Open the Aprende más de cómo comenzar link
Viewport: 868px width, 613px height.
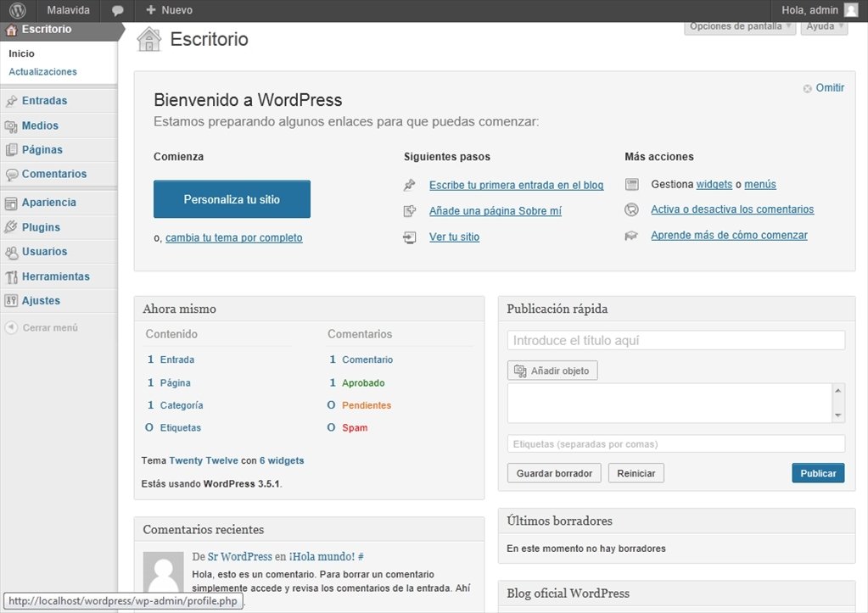pos(729,236)
